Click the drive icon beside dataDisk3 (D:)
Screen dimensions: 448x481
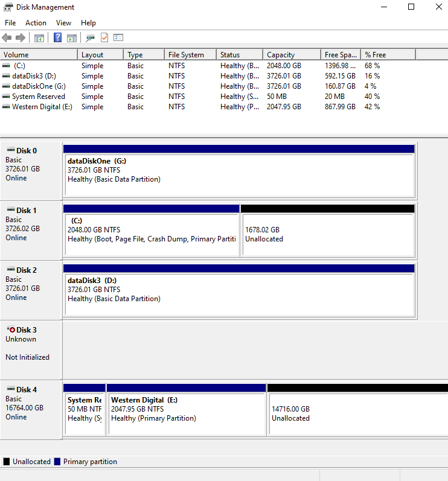6,76
